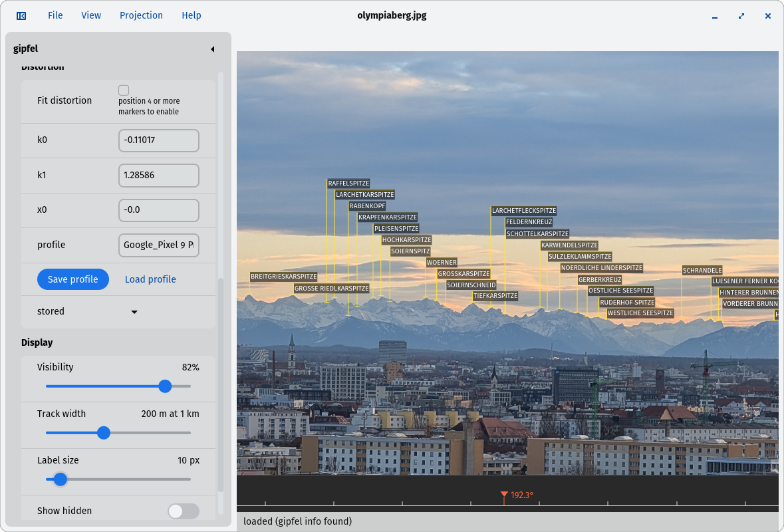Click the 192.3° compass marker
The width and height of the screenshot is (784, 532).
pos(504,495)
